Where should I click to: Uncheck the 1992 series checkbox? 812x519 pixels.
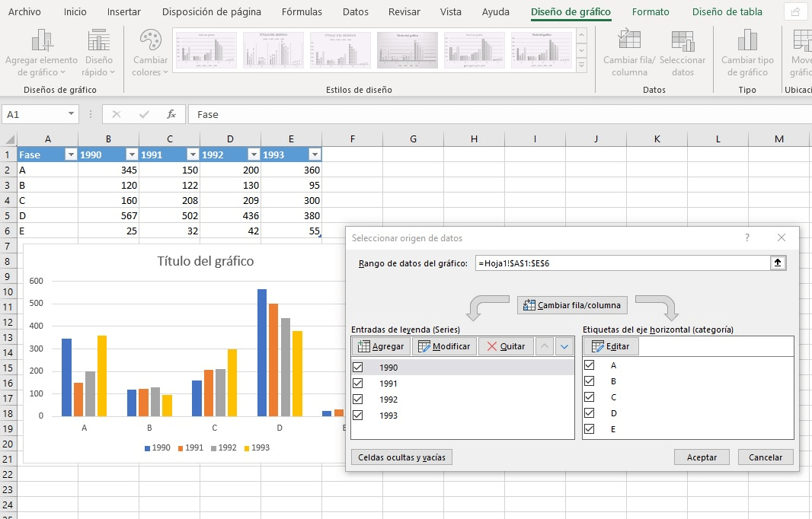[358, 399]
